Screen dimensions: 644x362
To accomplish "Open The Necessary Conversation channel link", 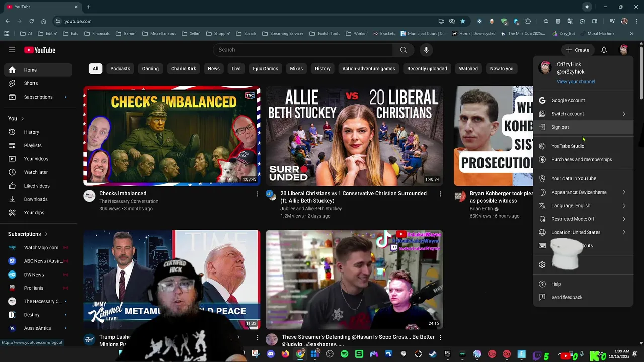I will click(129, 201).
